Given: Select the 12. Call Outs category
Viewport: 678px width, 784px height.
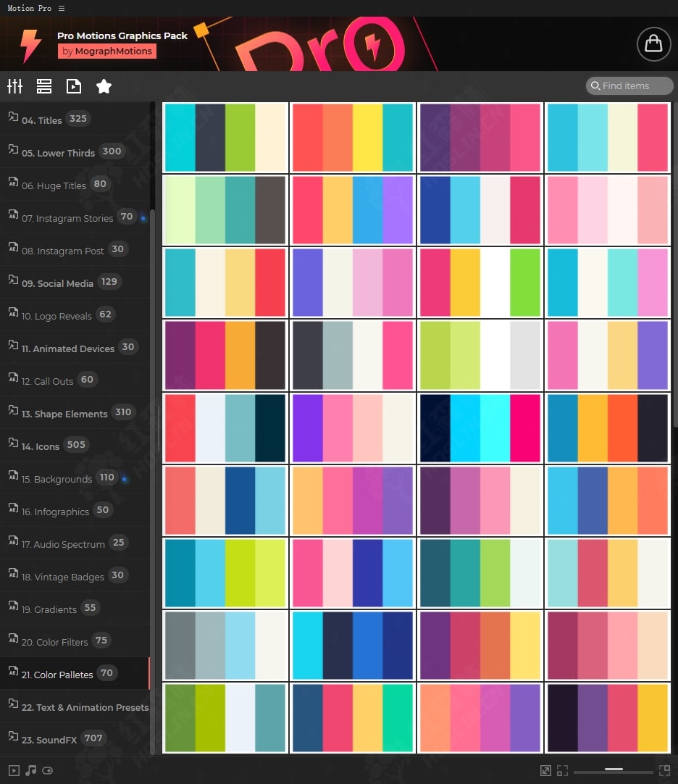Looking at the screenshot, I should pos(75,380).
